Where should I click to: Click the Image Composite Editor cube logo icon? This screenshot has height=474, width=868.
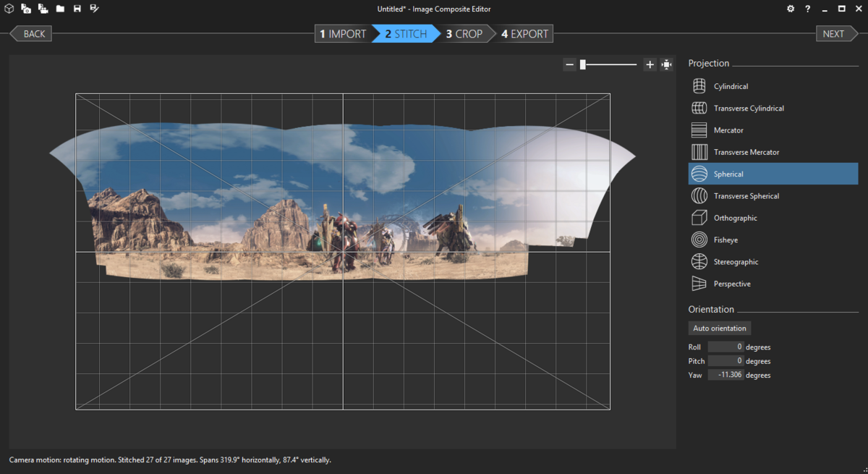pos(9,9)
